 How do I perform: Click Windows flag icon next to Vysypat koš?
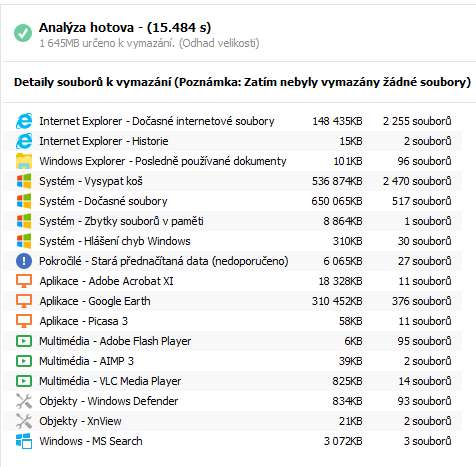pyautogui.click(x=24, y=181)
